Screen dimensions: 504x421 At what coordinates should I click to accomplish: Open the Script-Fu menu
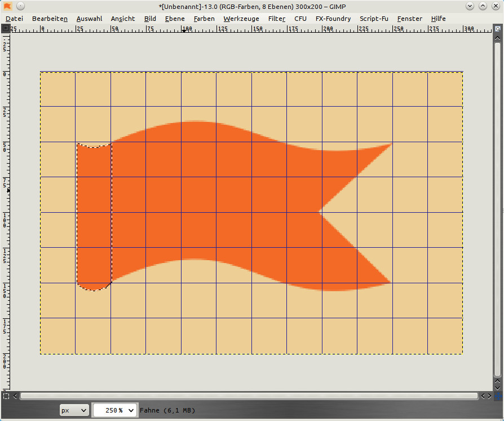click(x=374, y=19)
